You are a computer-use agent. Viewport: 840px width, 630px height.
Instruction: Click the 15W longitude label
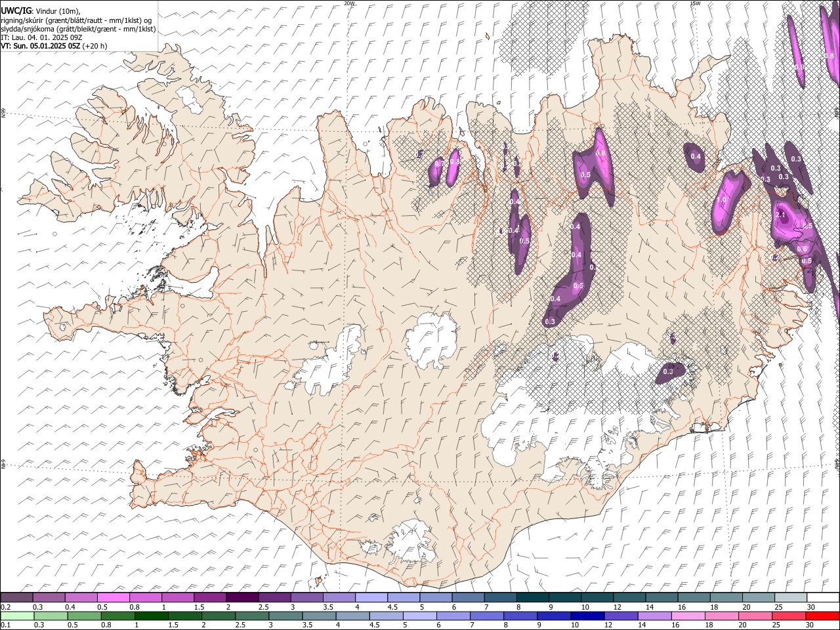click(x=695, y=3)
